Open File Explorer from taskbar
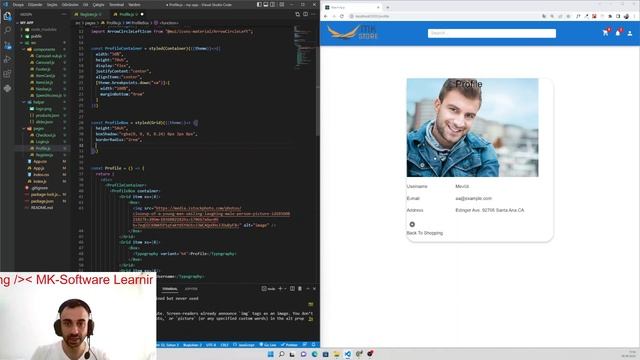Image resolution: width=640 pixels, height=360 pixels. click(x=336, y=354)
